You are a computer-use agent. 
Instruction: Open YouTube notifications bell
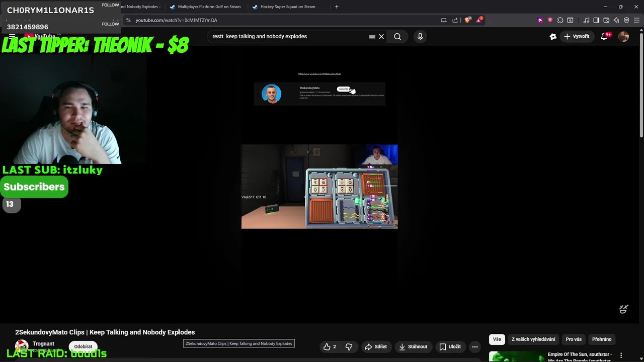tap(605, 36)
